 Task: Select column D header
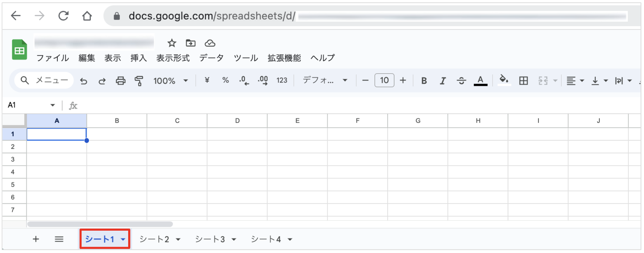coord(237,121)
